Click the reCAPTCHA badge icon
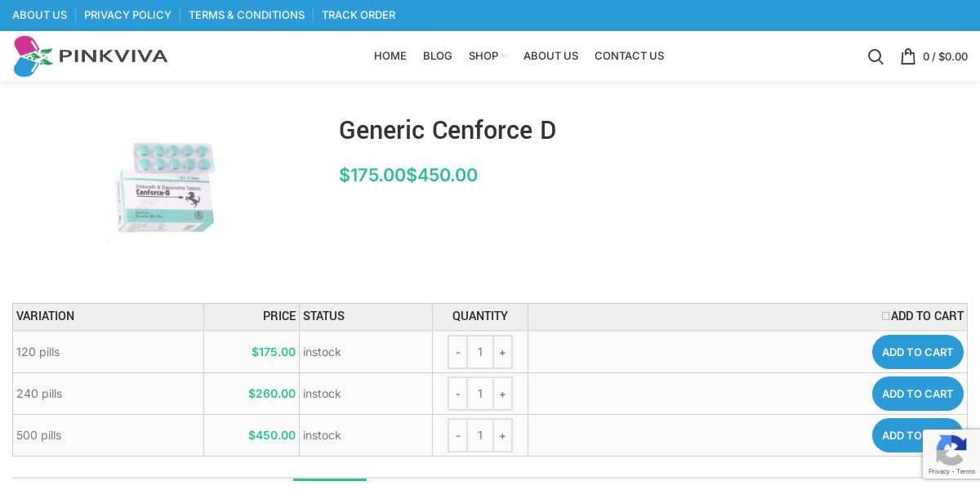The width and height of the screenshot is (980, 490). point(951,449)
